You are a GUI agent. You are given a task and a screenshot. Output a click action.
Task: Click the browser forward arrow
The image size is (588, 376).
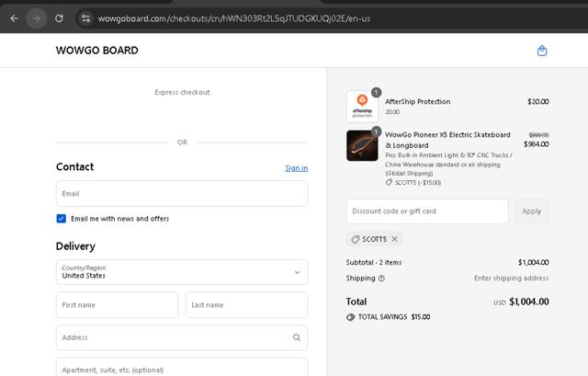[x=37, y=18]
